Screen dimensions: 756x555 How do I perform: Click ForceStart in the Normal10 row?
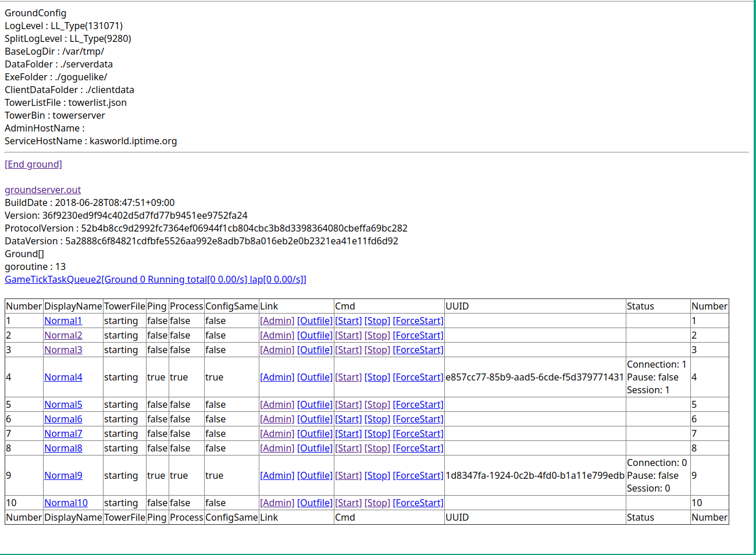pos(418,503)
